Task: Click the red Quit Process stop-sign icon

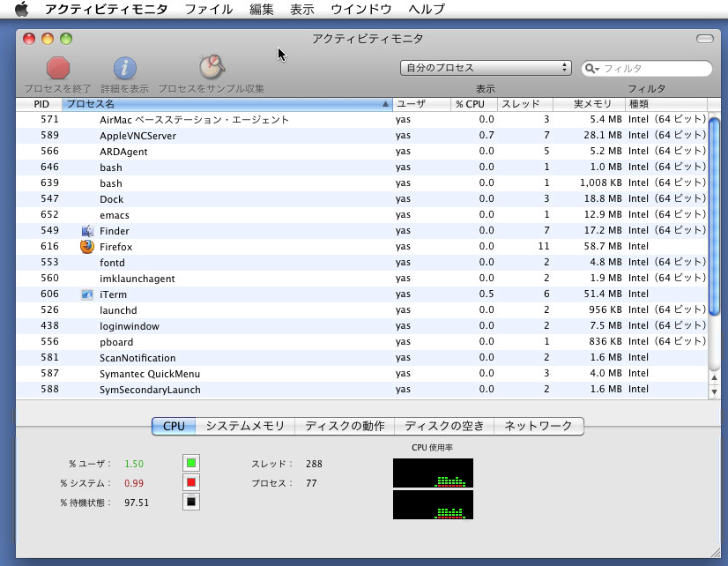Action: point(58,68)
